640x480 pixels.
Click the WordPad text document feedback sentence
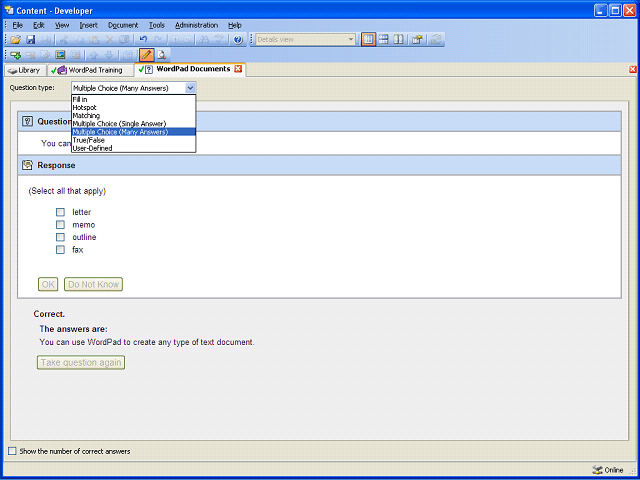(147, 342)
